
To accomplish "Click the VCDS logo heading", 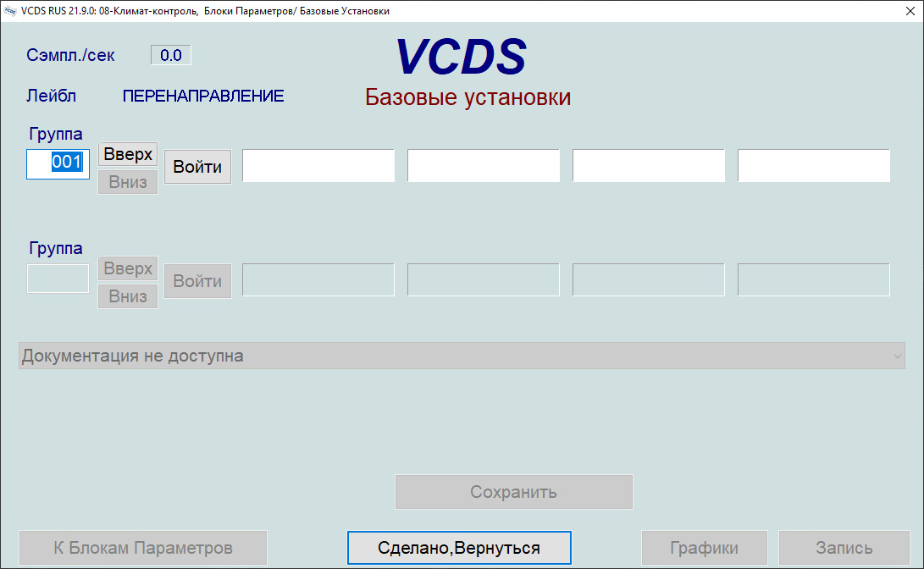I will point(461,57).
